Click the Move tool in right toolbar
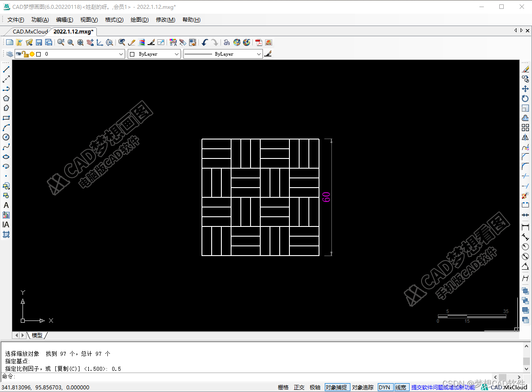This screenshot has width=532, height=392. tap(525, 89)
